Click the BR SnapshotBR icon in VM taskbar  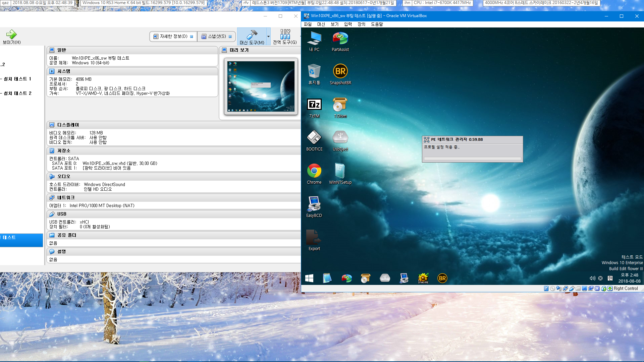(442, 278)
